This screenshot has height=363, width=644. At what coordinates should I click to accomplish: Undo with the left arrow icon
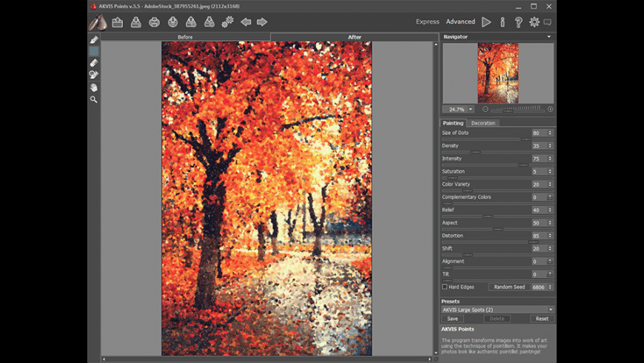click(x=246, y=21)
